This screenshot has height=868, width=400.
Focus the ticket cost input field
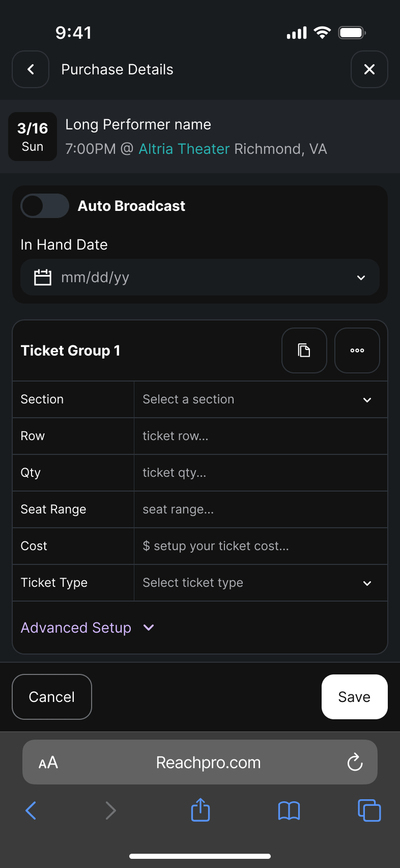tap(261, 546)
